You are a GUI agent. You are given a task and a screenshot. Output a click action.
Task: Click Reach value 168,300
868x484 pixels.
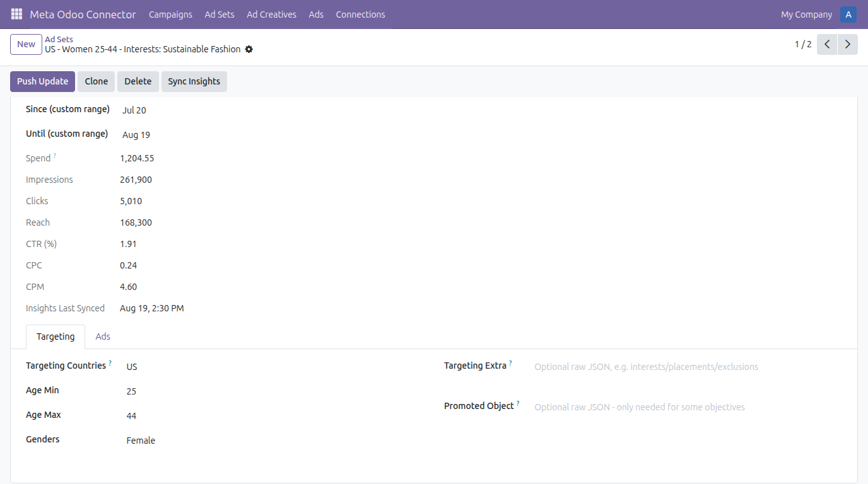pyautogui.click(x=136, y=222)
